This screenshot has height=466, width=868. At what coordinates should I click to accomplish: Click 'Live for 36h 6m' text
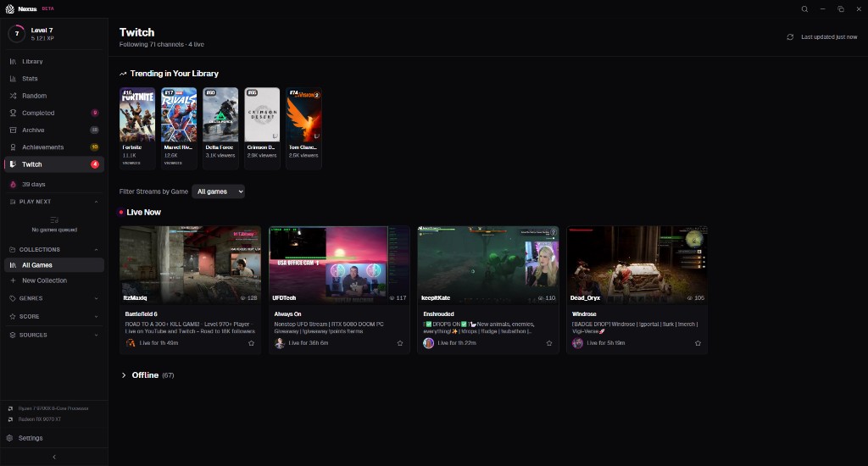coord(309,343)
